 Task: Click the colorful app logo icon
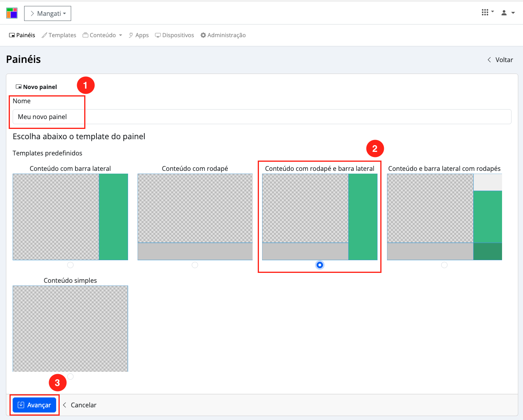[x=12, y=13]
